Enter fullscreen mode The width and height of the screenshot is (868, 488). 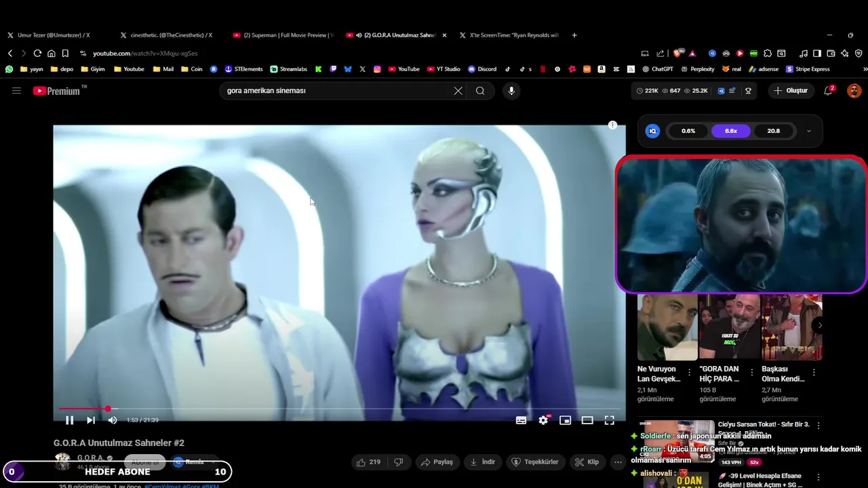[610, 420]
